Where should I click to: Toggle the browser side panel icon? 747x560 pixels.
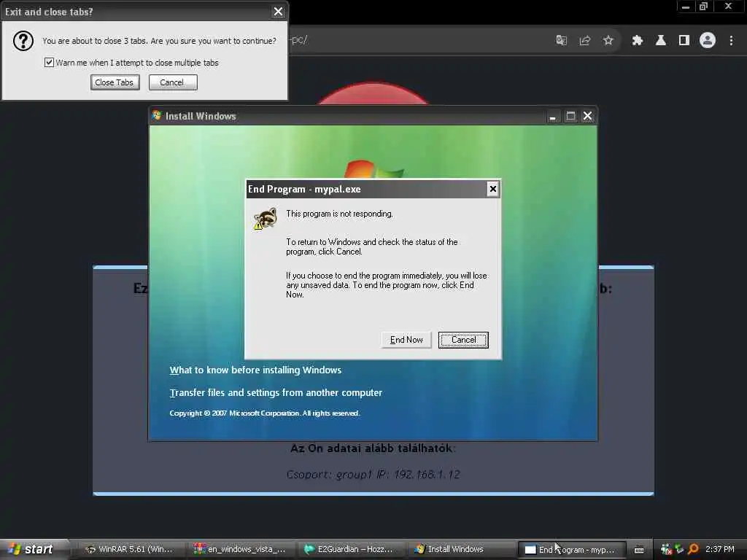coord(684,41)
